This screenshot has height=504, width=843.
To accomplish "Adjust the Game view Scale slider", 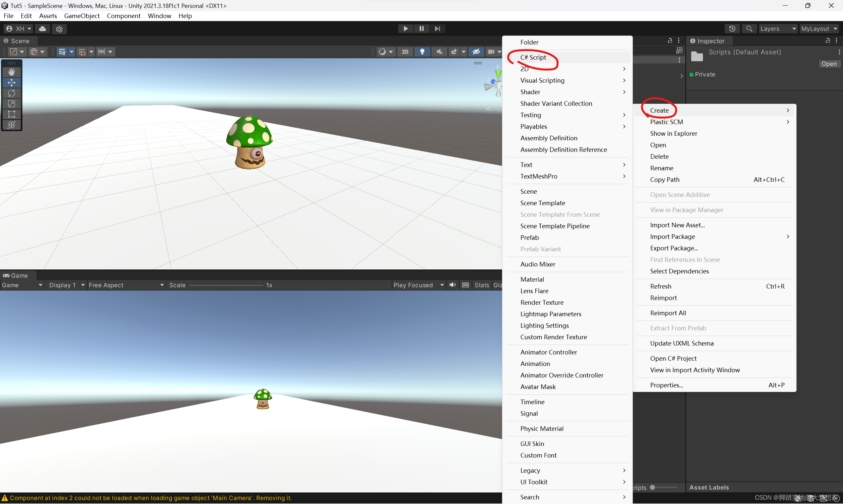I will pyautogui.click(x=226, y=285).
